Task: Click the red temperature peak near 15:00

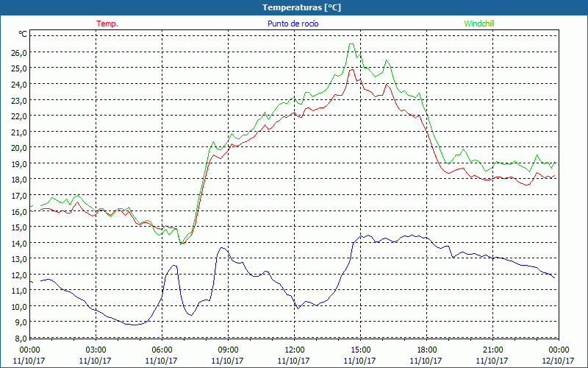Action: 351,69
